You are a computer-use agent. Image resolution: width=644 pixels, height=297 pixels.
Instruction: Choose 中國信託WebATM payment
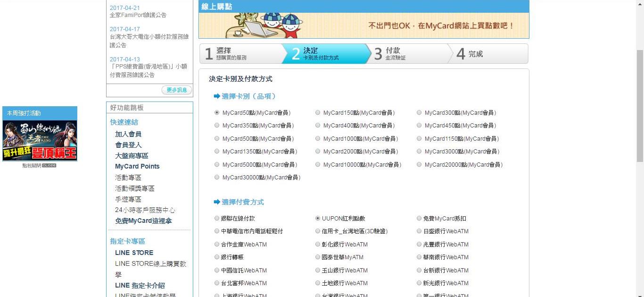217,271
